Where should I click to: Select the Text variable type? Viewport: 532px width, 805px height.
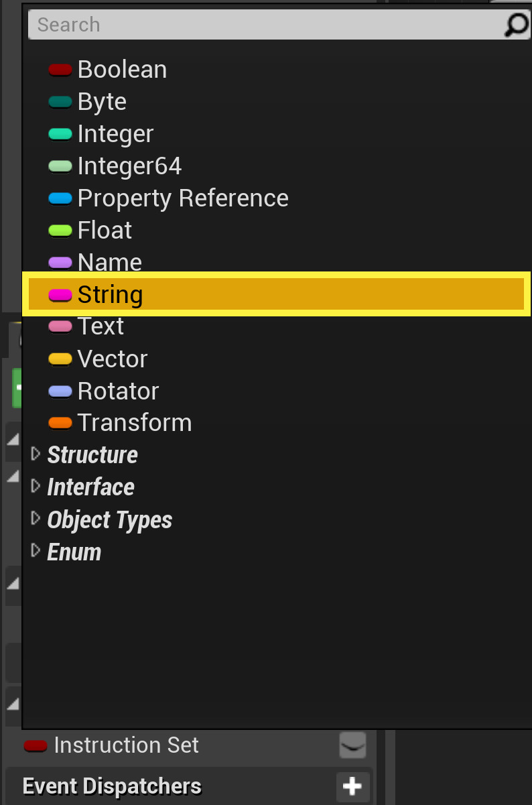101,326
